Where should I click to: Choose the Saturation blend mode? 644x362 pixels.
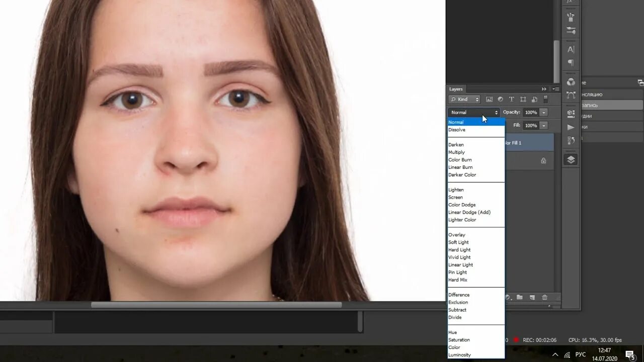click(x=476, y=340)
